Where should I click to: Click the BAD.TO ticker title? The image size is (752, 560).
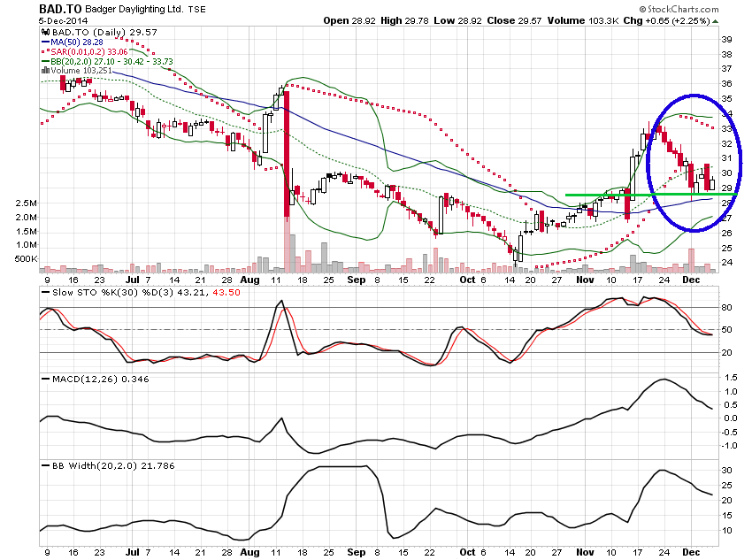pyautogui.click(x=60, y=9)
